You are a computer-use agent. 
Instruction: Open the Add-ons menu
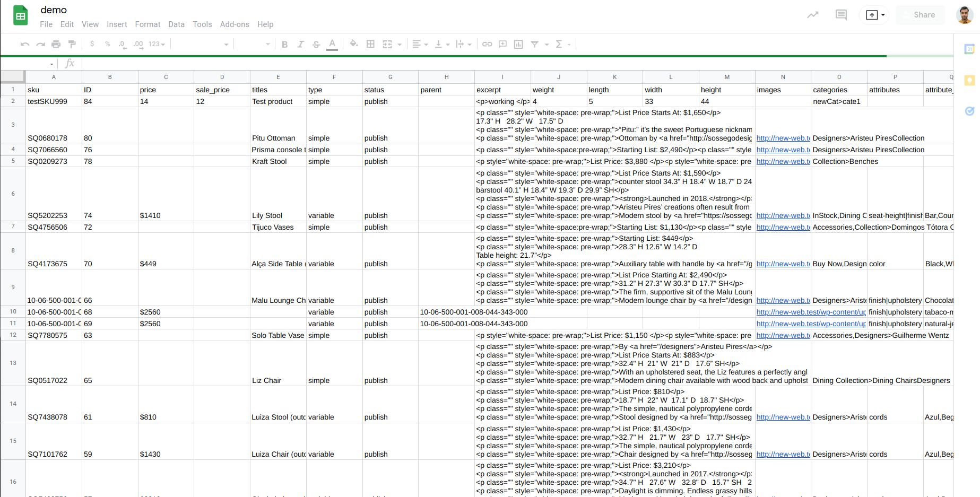235,24
